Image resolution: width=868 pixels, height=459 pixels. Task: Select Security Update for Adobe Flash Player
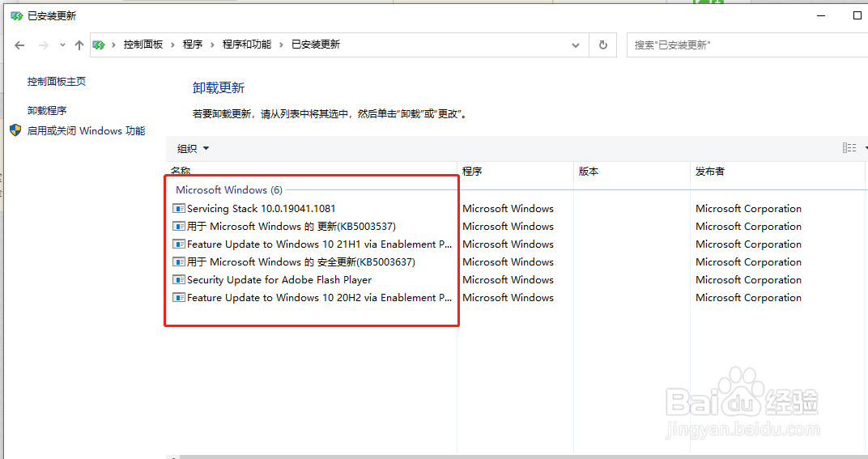279,279
